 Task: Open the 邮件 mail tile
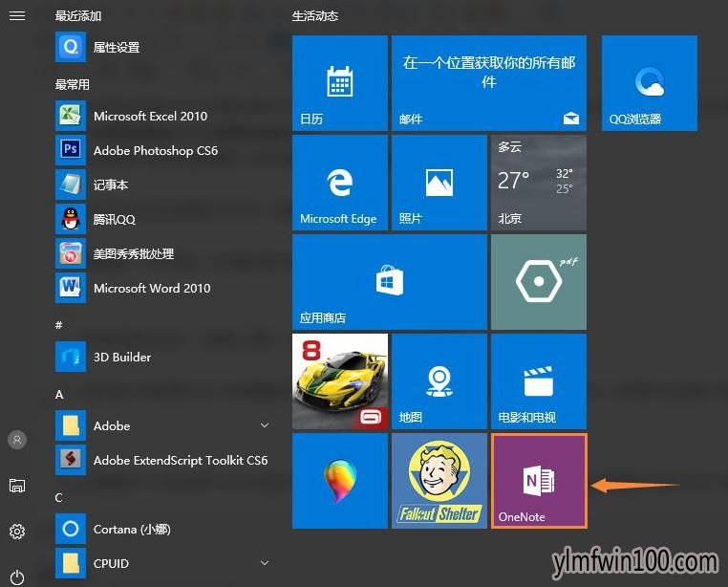point(489,83)
